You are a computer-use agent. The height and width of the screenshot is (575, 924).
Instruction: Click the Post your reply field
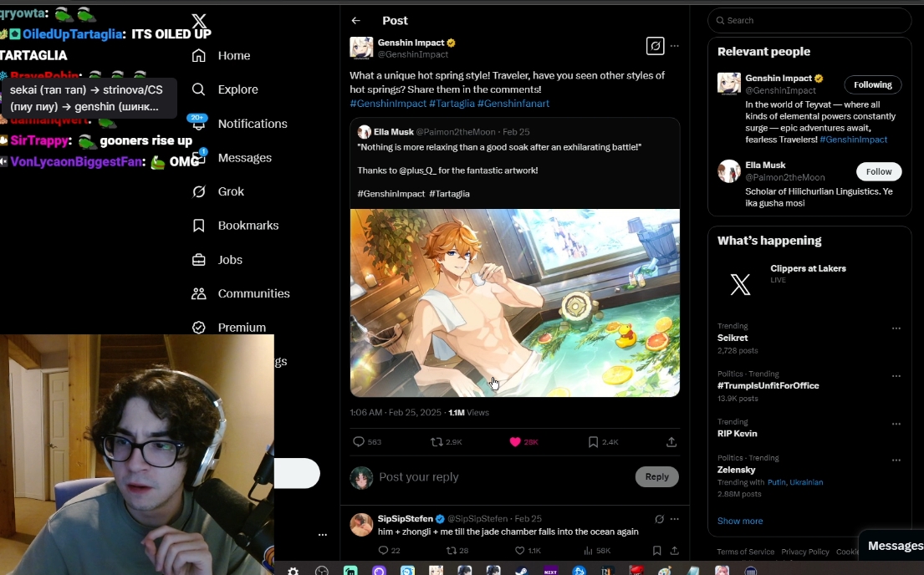(503, 477)
